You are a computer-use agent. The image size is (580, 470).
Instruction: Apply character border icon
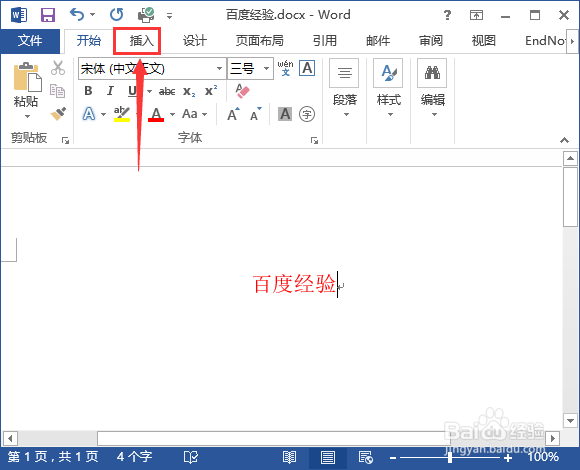[x=307, y=68]
